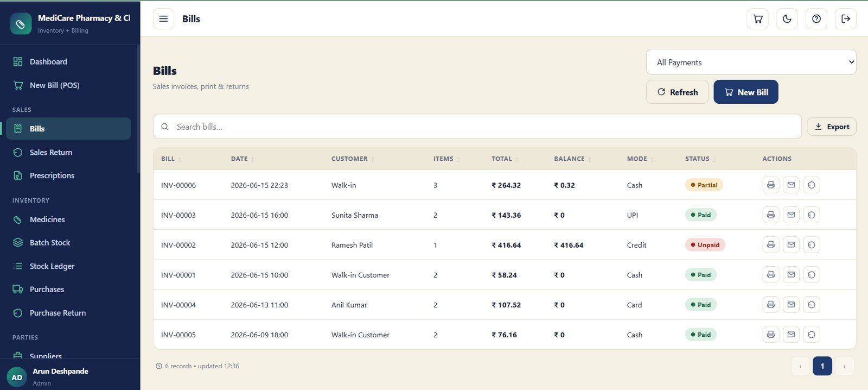The height and width of the screenshot is (390, 868).
Task: Email bill INV-00005
Action: click(791, 335)
